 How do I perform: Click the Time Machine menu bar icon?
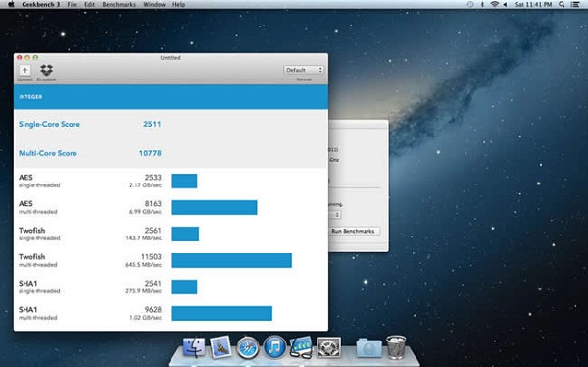(470, 5)
